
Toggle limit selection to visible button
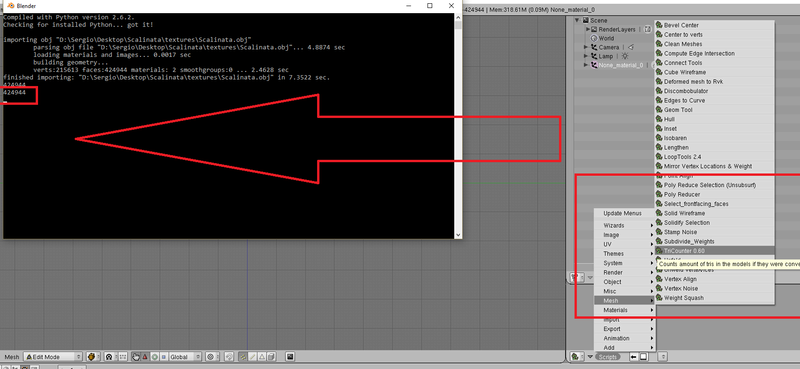point(271,356)
